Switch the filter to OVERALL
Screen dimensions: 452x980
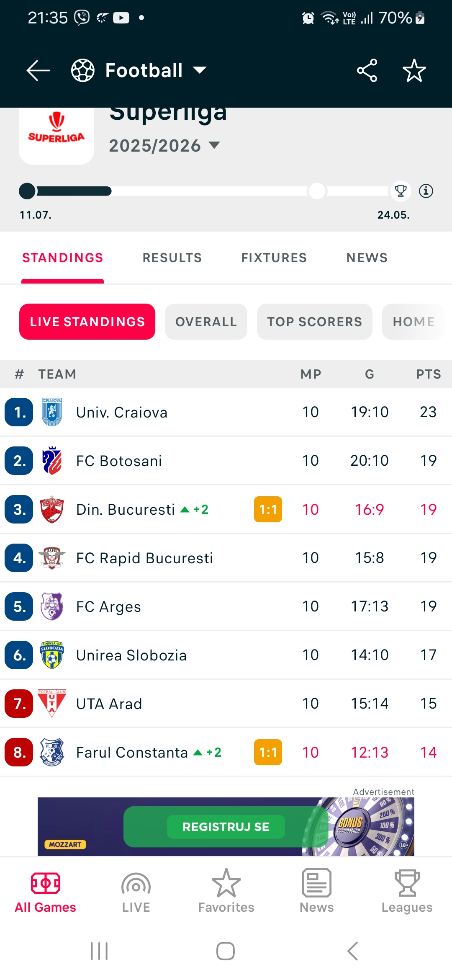point(206,322)
